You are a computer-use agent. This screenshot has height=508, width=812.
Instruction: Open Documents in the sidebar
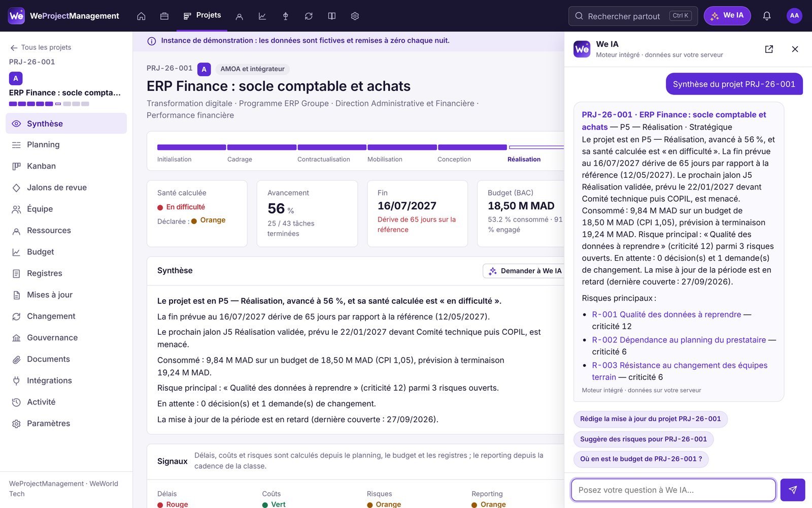(66, 359)
